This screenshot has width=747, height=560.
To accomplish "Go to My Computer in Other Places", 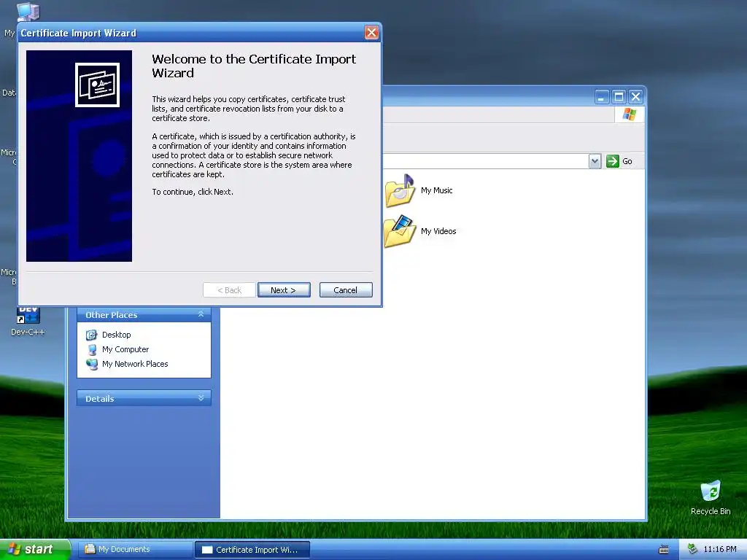I will point(125,349).
